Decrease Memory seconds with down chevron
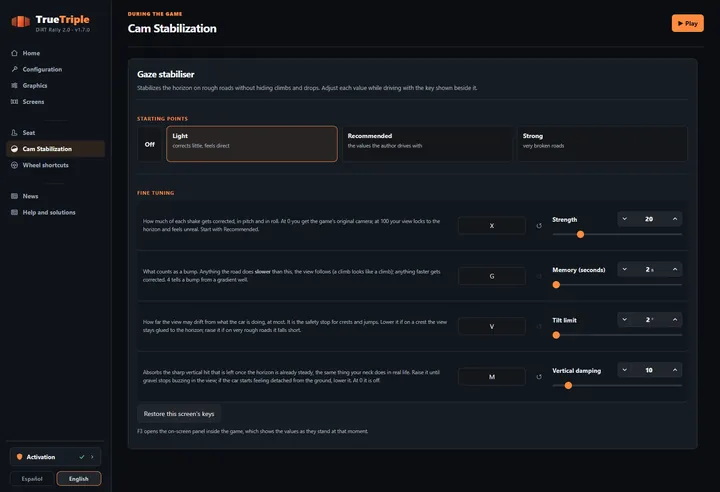 (624, 270)
